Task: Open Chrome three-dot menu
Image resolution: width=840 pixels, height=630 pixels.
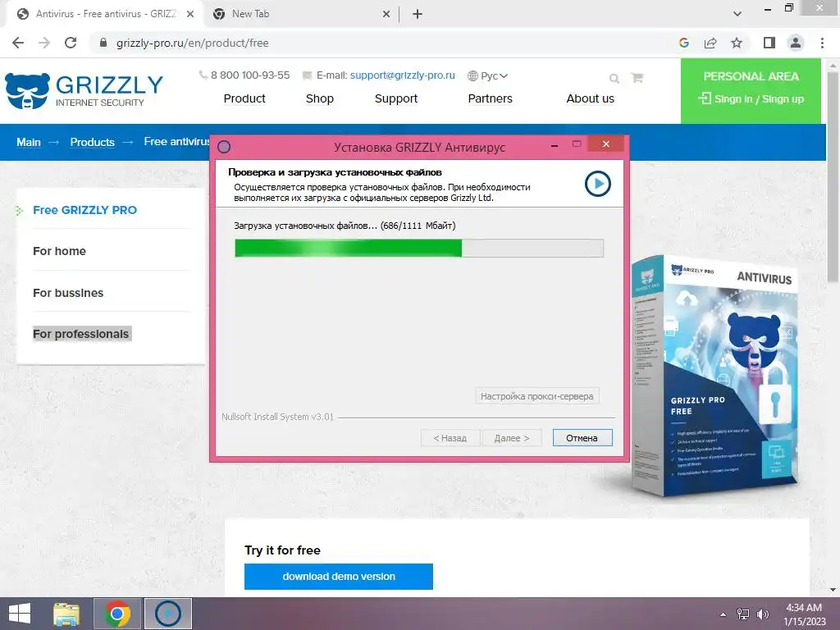Action: coord(822,43)
